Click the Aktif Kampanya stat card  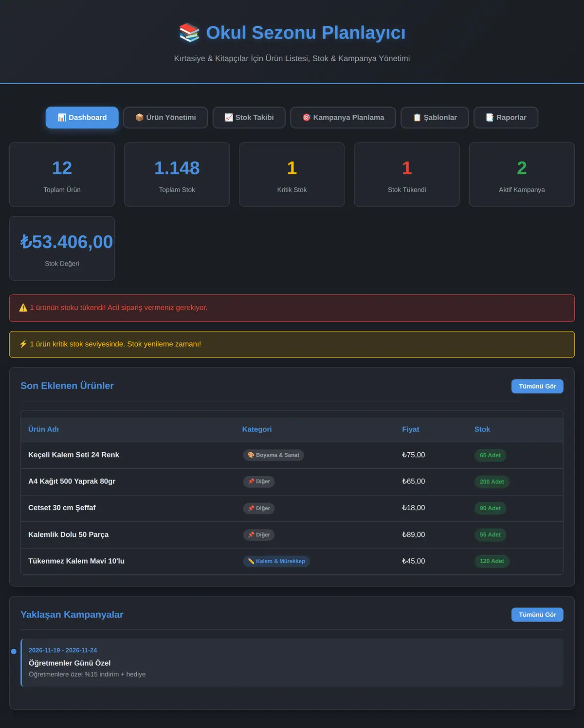[522, 175]
